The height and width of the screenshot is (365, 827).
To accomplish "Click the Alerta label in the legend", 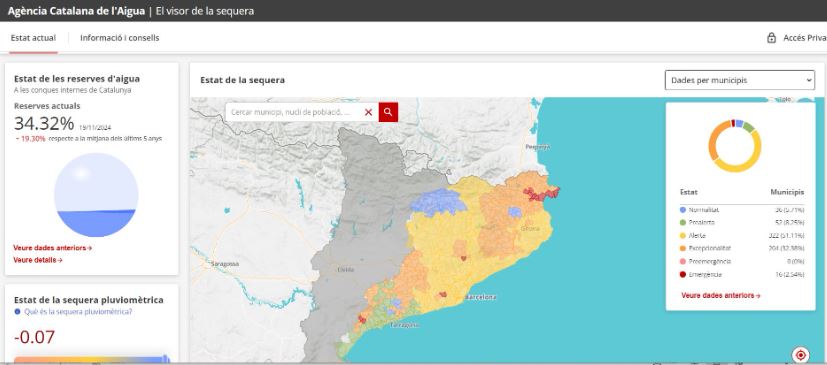I will click(x=697, y=235).
